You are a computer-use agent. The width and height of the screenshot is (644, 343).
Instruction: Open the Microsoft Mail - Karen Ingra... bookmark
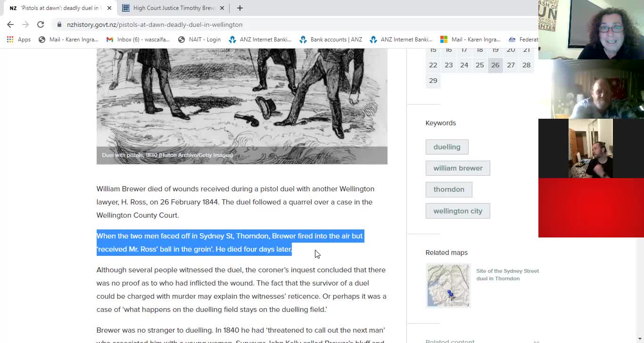[x=470, y=40]
